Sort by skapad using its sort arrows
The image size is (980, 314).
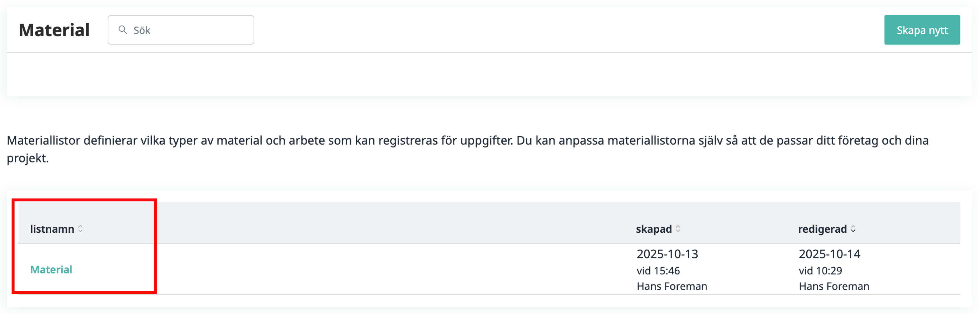click(678, 229)
